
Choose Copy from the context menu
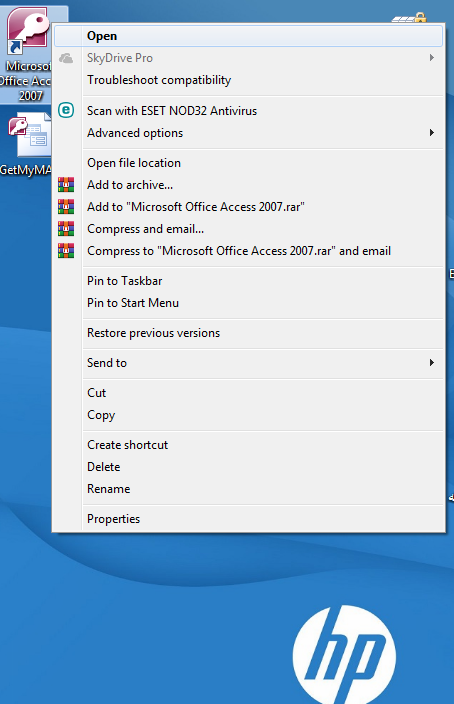click(x=248, y=415)
